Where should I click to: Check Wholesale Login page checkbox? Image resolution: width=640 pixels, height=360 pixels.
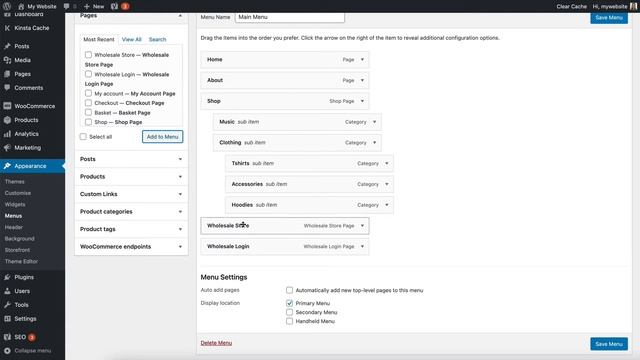[88, 74]
